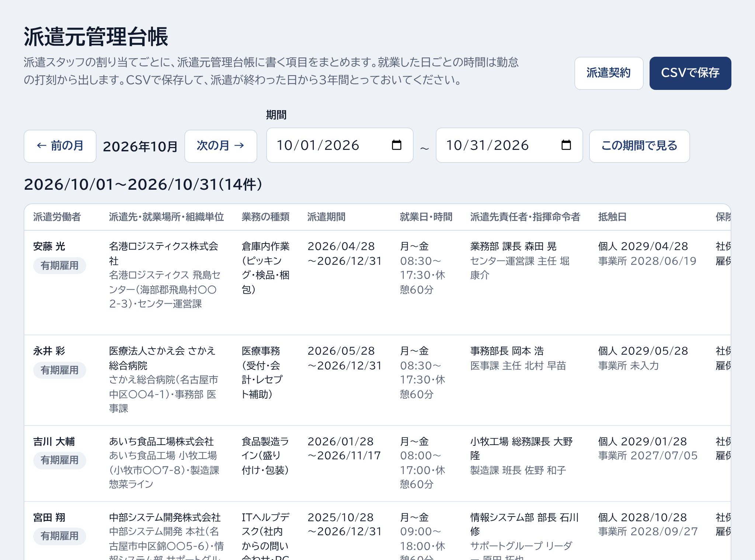Click dispatch period 2026/01/28～2026/11/17

pyautogui.click(x=344, y=448)
